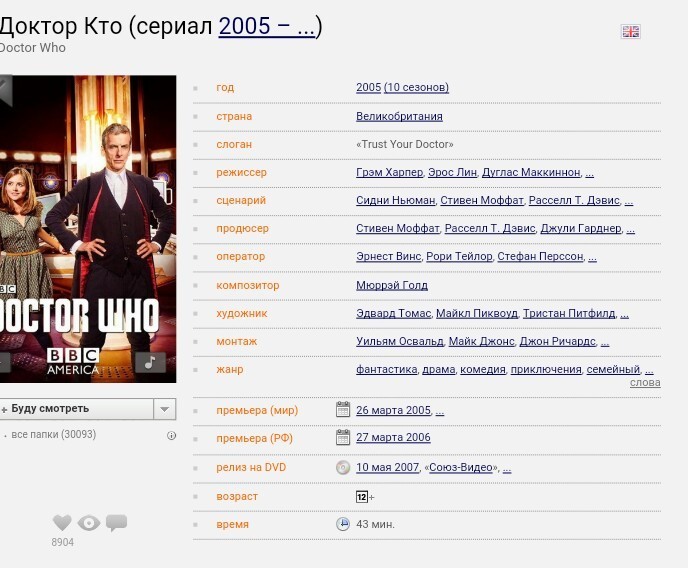The image size is (688, 568).
Task: Expand more directors via ellipsis after Дуглас Маккиннон
Action: click(590, 173)
